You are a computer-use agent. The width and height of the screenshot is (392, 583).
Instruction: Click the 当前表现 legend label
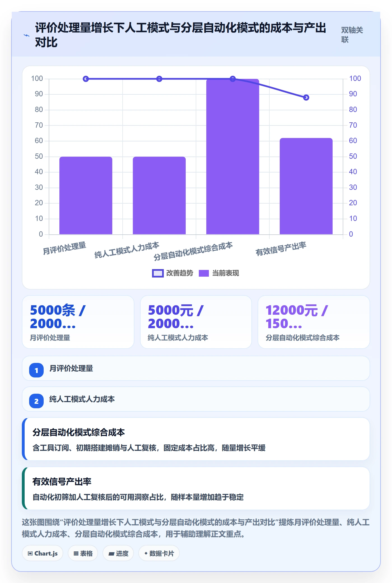pos(225,273)
